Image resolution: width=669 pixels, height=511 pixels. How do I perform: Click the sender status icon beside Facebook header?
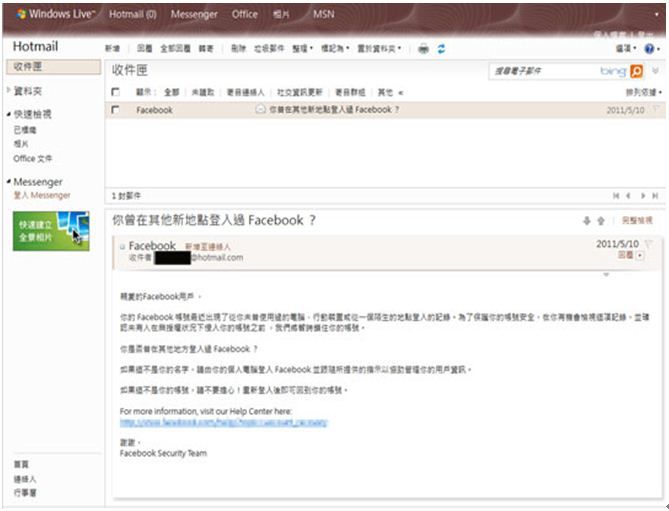point(122,247)
